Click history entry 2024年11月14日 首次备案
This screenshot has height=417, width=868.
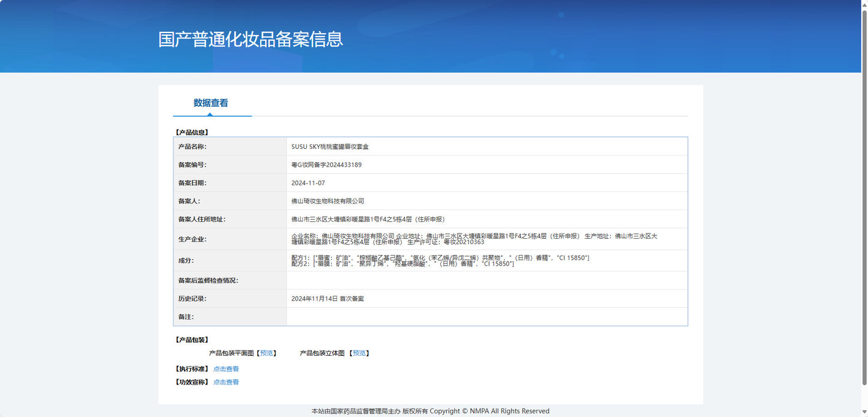(x=327, y=299)
